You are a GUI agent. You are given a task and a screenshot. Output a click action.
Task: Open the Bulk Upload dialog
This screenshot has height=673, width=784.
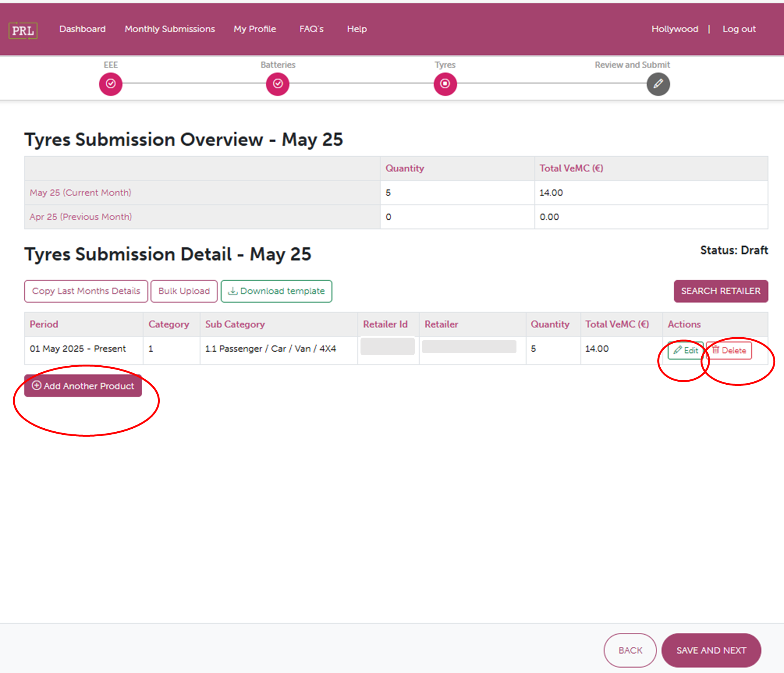click(x=184, y=291)
